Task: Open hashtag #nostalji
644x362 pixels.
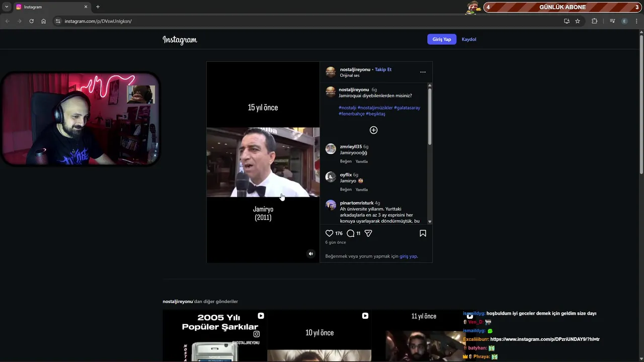Action: click(x=347, y=108)
